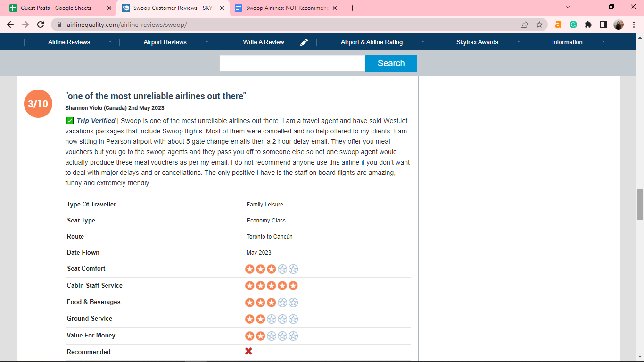Image resolution: width=644 pixels, height=362 pixels.
Task: Click the address bar URL
Action: (x=127, y=25)
